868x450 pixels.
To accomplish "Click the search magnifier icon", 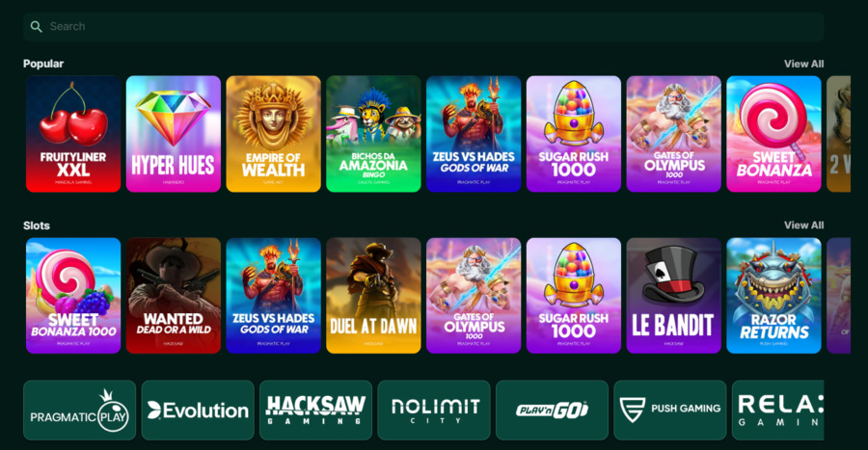I will 36,27.
